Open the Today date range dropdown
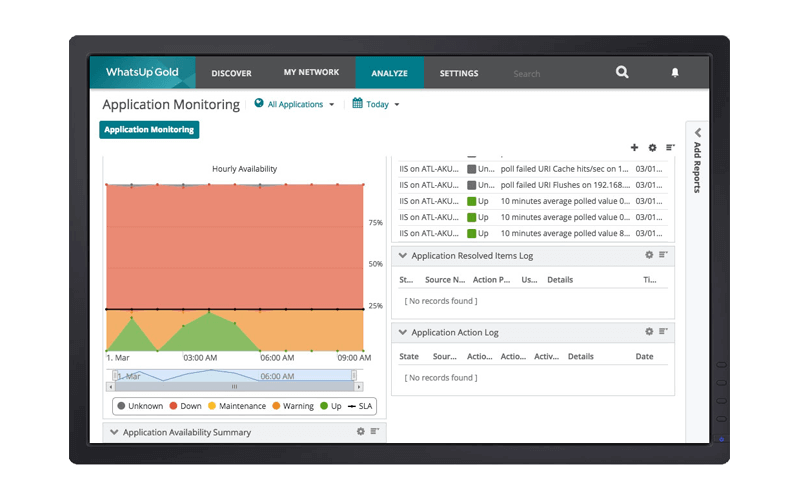The image size is (800, 500). [383, 104]
